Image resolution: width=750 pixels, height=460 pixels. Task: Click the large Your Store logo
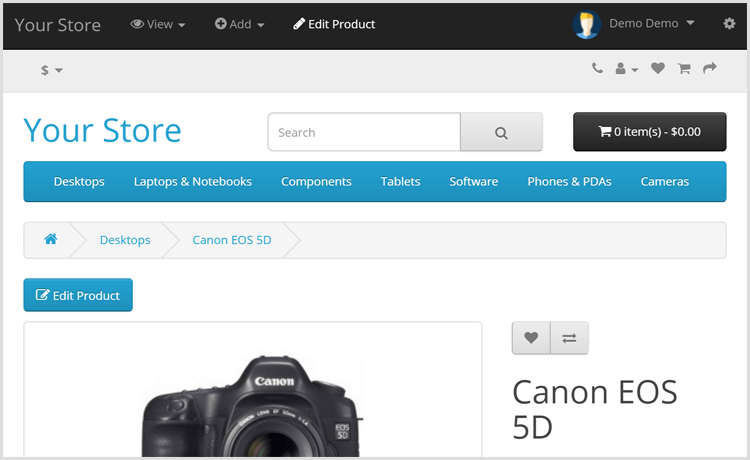click(x=102, y=131)
